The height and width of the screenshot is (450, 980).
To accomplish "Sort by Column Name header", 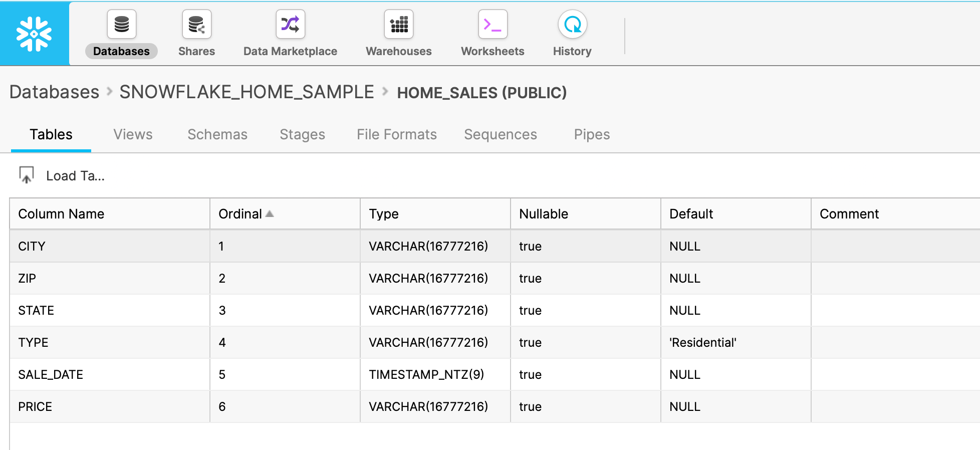I will (x=110, y=214).
